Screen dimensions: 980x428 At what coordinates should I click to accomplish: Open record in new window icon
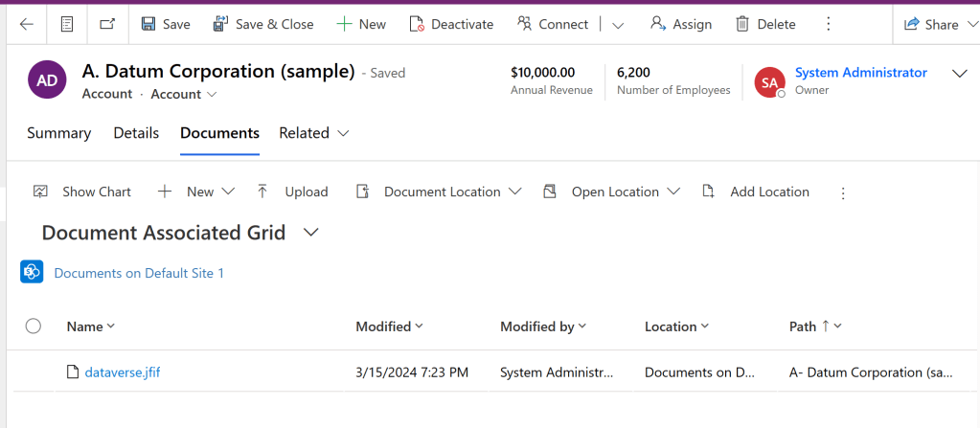(x=107, y=24)
